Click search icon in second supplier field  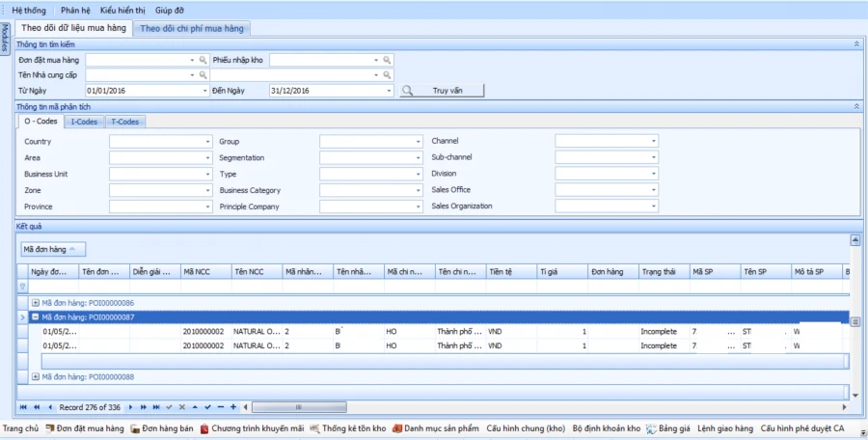pyautogui.click(x=387, y=75)
